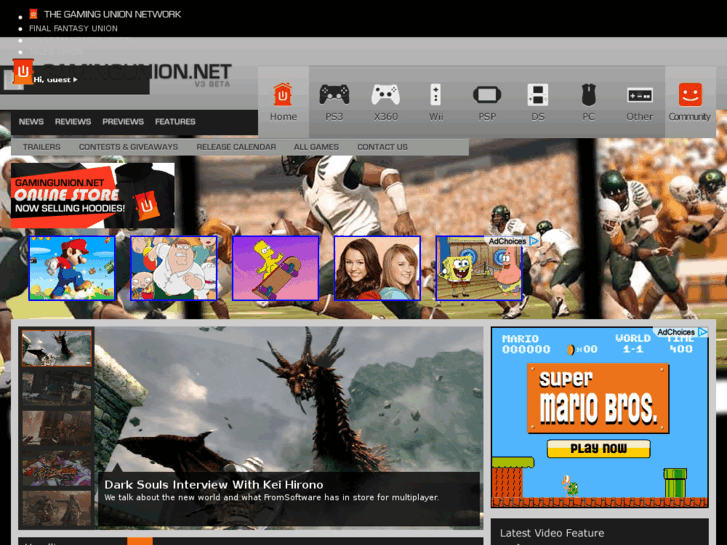Open the Release Calendar link

236,147
